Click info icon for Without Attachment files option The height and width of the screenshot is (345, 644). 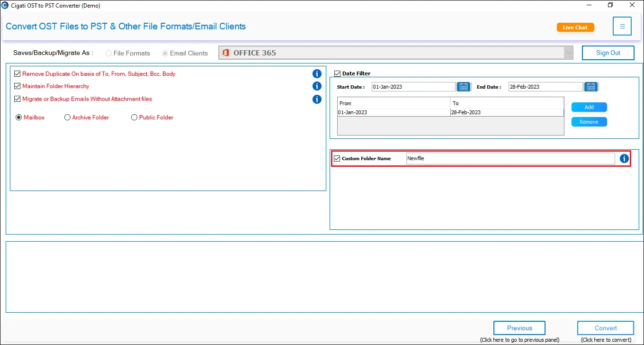click(317, 99)
